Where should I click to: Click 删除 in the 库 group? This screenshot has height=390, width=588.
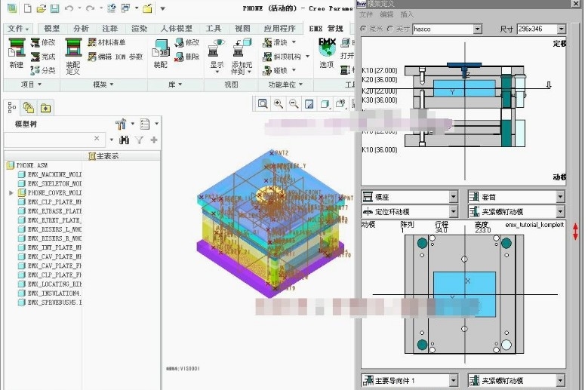click(186, 57)
